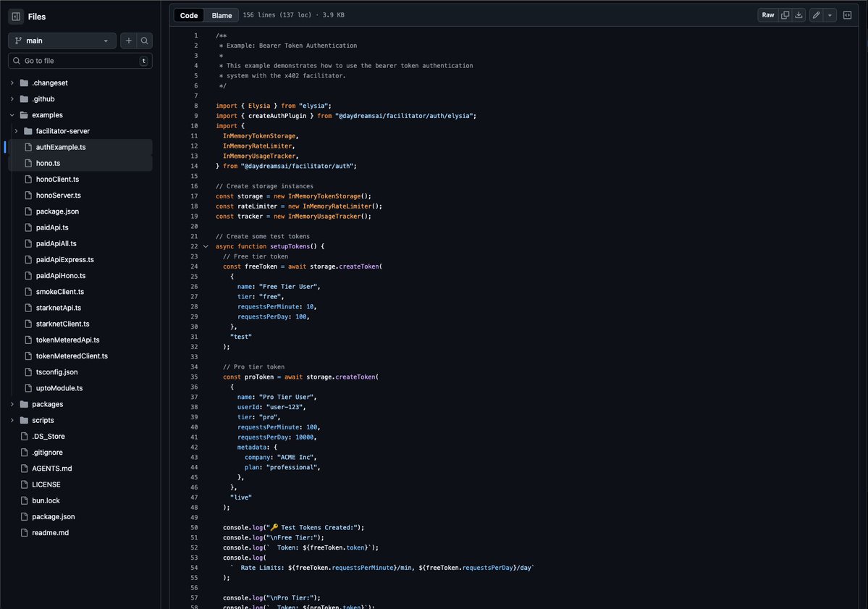The width and height of the screenshot is (868, 609).
Task: Open .DS_Store file
Action: 49,436
